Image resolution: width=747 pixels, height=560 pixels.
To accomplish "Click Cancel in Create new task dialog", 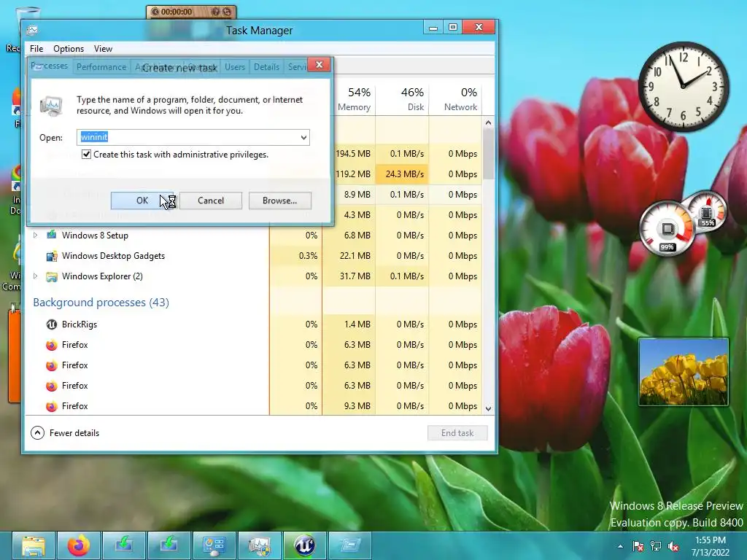I will (x=211, y=201).
